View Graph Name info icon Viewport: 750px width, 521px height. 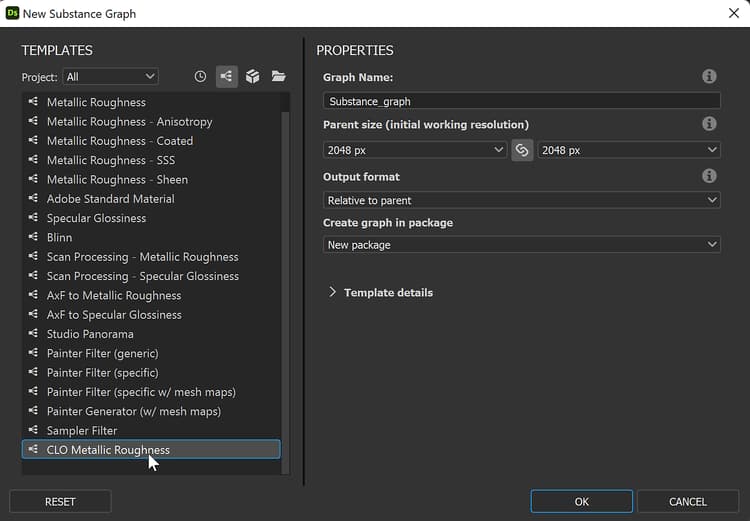click(x=709, y=77)
